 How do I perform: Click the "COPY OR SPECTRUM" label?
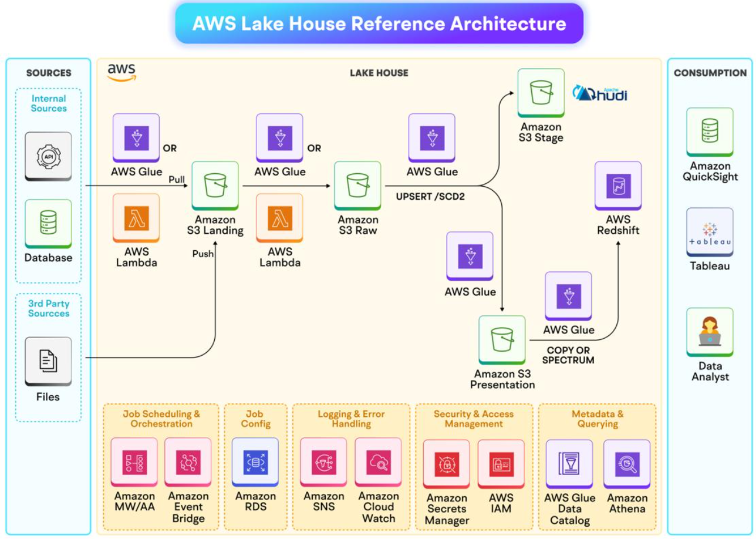pyautogui.click(x=568, y=355)
